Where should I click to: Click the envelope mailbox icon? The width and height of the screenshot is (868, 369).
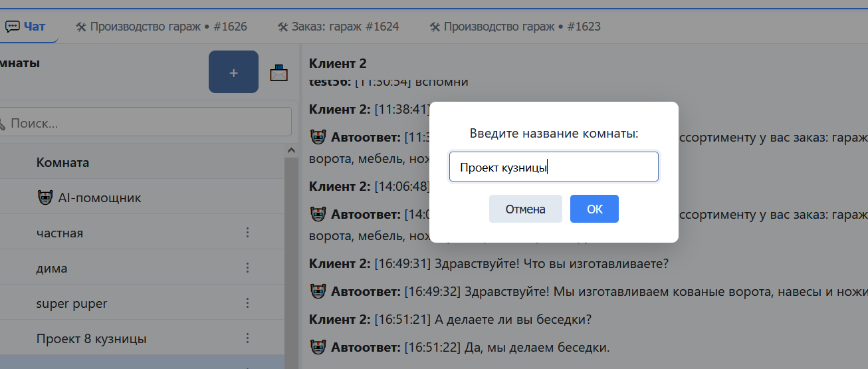(x=278, y=72)
